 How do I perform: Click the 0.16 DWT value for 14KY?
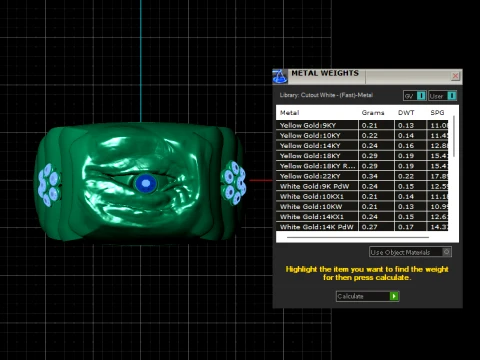point(406,146)
